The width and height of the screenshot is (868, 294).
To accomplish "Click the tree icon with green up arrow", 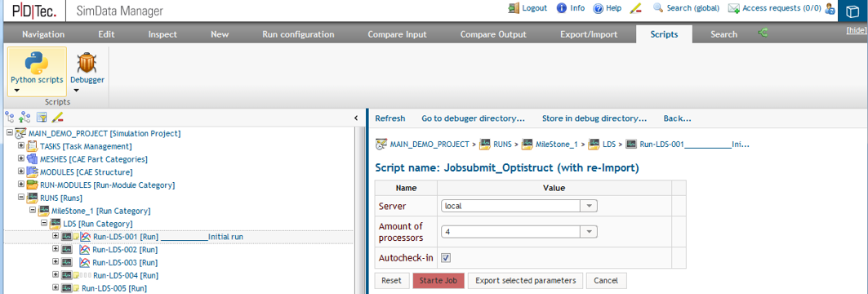I will [24, 117].
